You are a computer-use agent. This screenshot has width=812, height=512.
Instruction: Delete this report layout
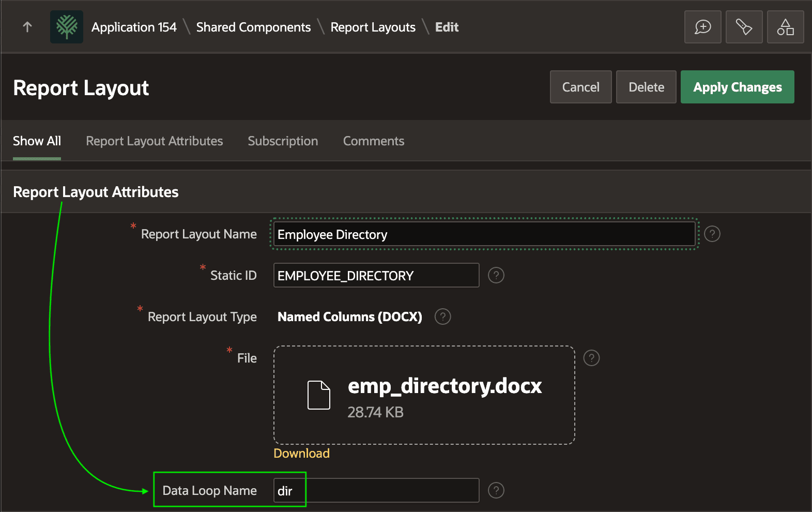646,87
